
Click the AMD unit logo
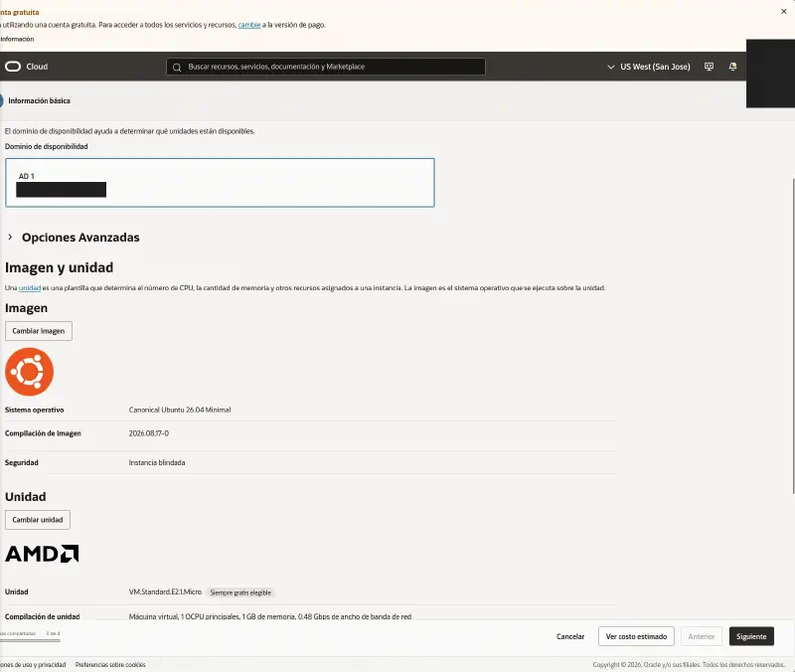[x=42, y=554]
